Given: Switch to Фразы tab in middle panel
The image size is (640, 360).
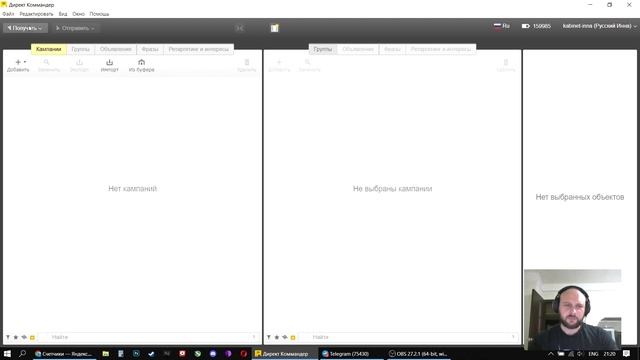Looking at the screenshot, I should point(392,49).
